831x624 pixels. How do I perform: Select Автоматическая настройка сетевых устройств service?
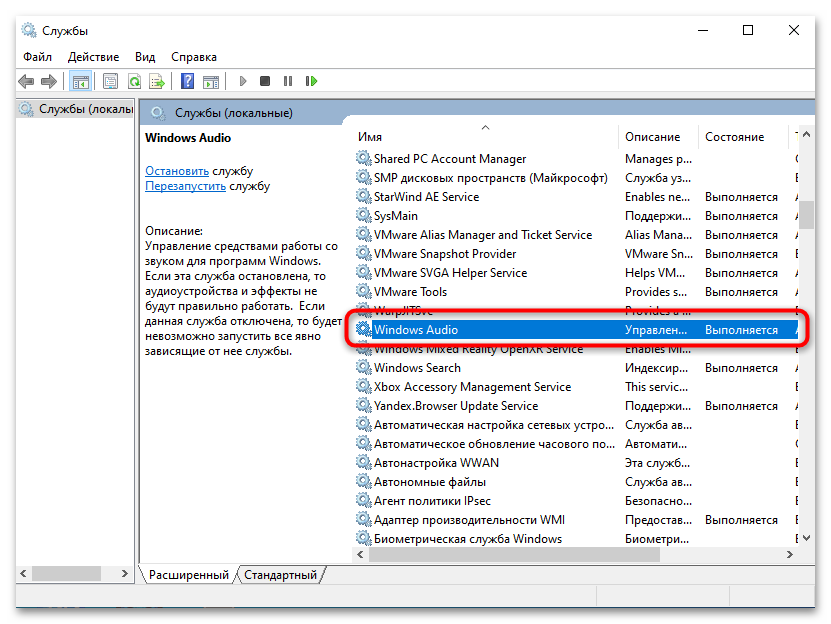coord(576,425)
